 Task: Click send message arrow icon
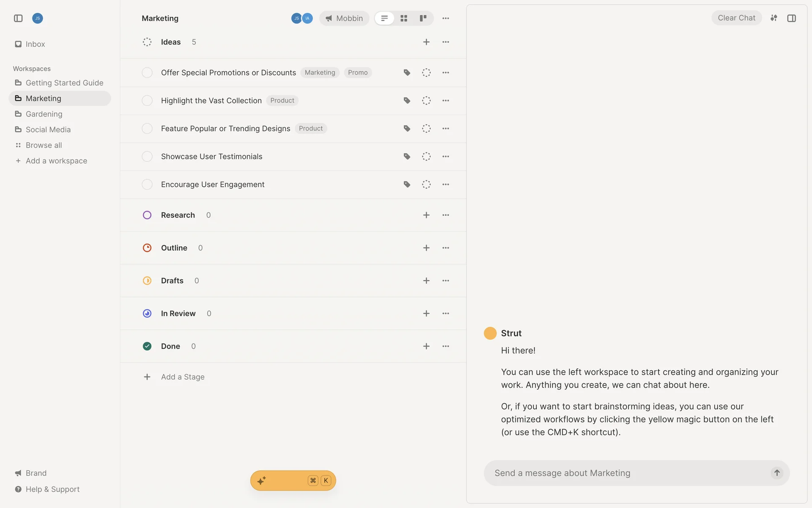click(x=777, y=473)
